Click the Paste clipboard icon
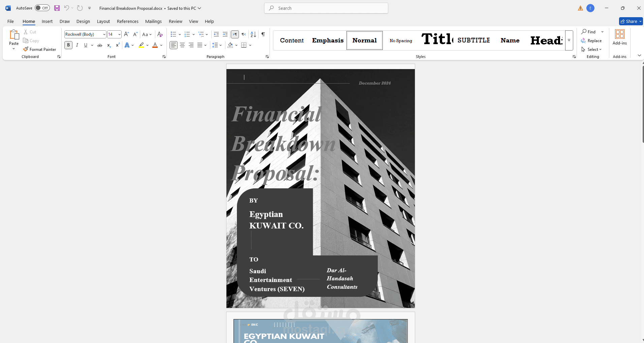644x343 pixels. point(14,34)
